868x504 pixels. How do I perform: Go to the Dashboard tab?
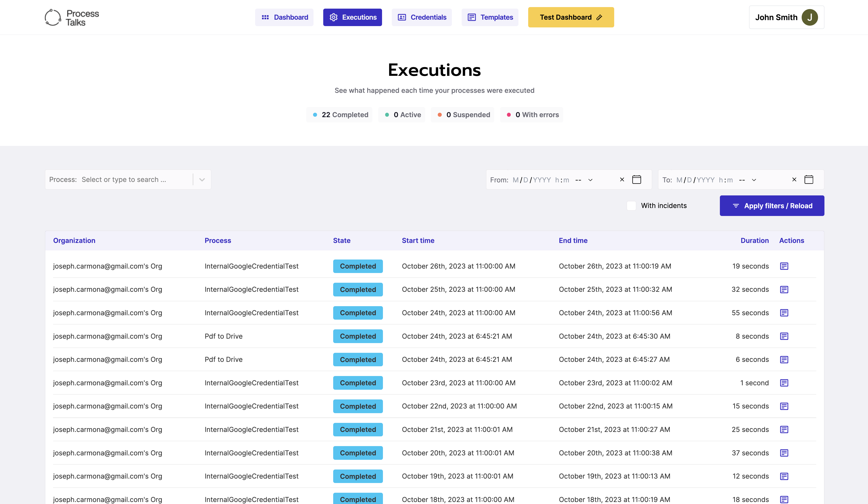[284, 17]
